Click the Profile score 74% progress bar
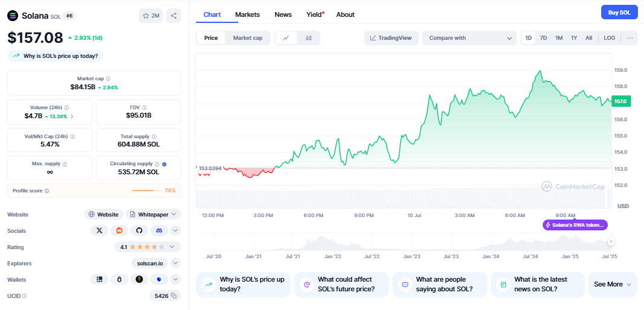This screenshot has height=310, width=644. [147, 191]
